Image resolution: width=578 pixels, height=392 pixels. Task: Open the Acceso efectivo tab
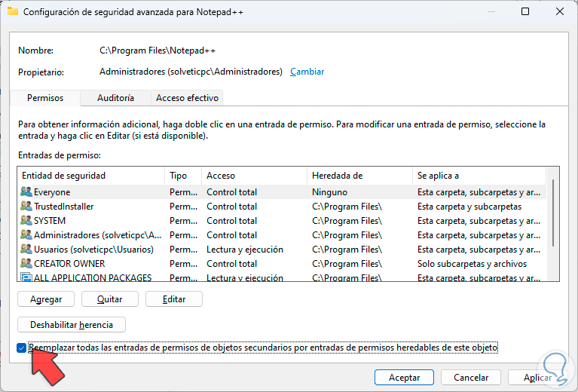tap(187, 98)
